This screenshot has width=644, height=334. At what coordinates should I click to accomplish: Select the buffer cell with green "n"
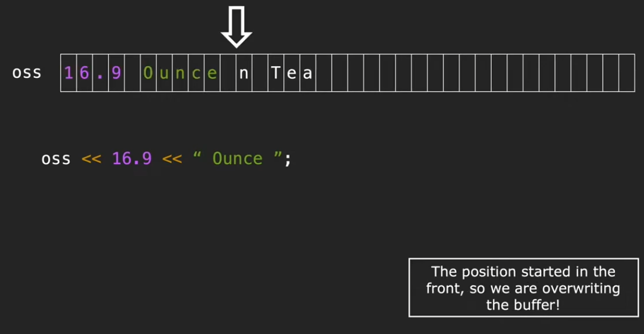pyautogui.click(x=180, y=73)
